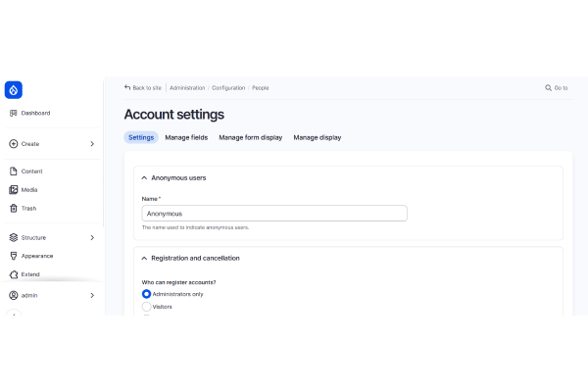Open the Media section
This screenshot has width=588, height=392.
(x=31, y=190)
